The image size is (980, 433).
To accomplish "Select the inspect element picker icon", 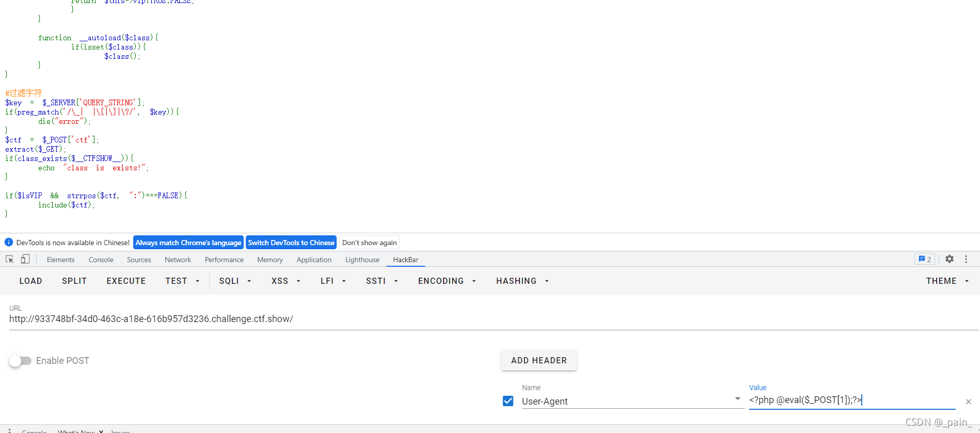I will [x=9, y=259].
